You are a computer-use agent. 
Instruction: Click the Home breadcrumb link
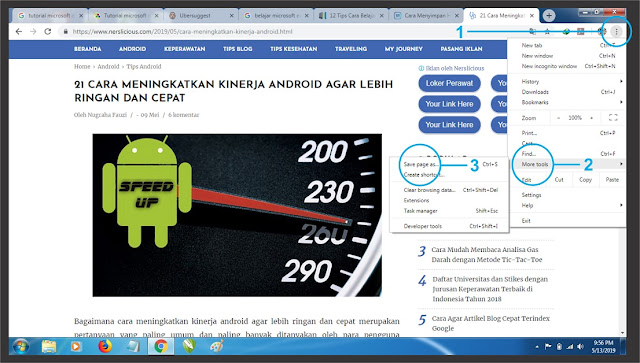[x=82, y=67]
